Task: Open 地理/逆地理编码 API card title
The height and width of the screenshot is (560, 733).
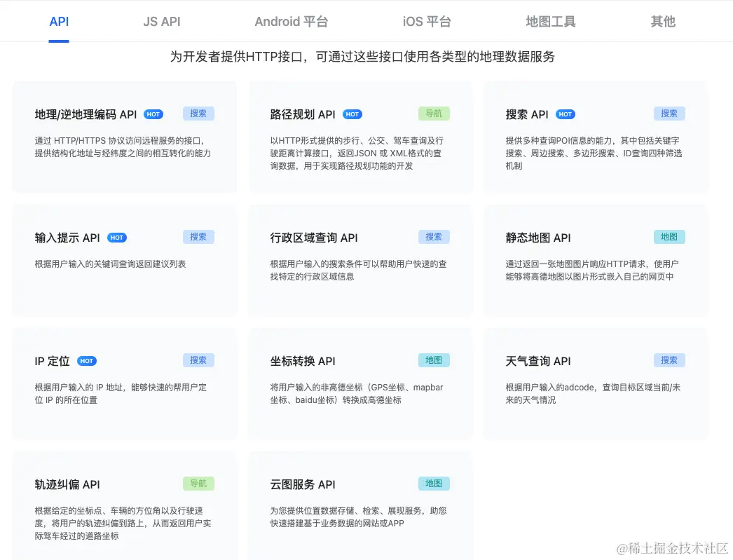Action: click(85, 114)
